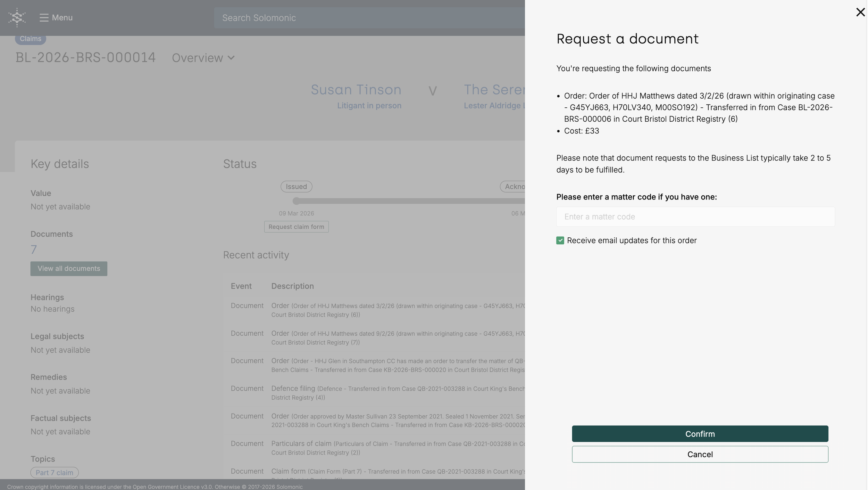Screen dimensions: 868x490
Task: Click the Claims breadcrumb tag
Action: pos(31,39)
